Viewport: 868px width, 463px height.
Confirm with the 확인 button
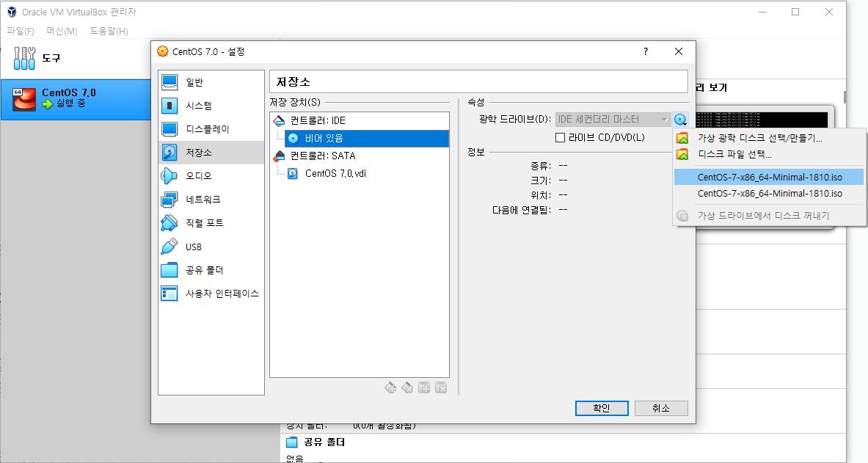click(x=602, y=408)
